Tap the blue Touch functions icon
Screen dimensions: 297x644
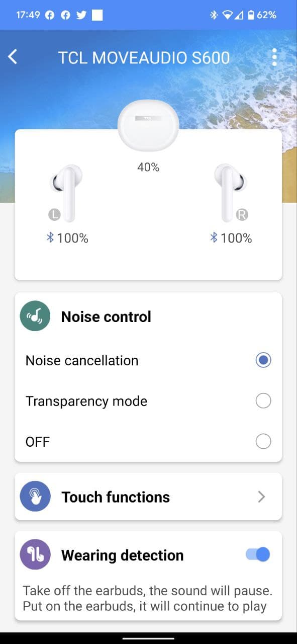click(35, 497)
